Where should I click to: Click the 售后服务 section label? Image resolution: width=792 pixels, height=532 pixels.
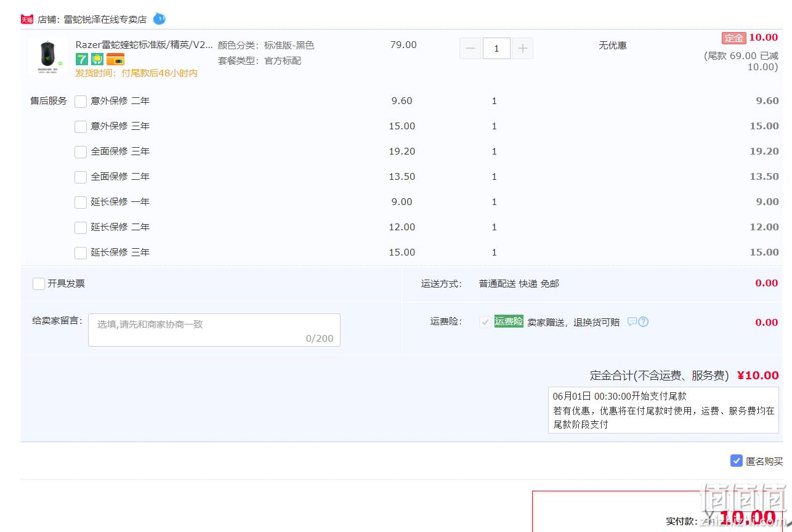(49, 101)
